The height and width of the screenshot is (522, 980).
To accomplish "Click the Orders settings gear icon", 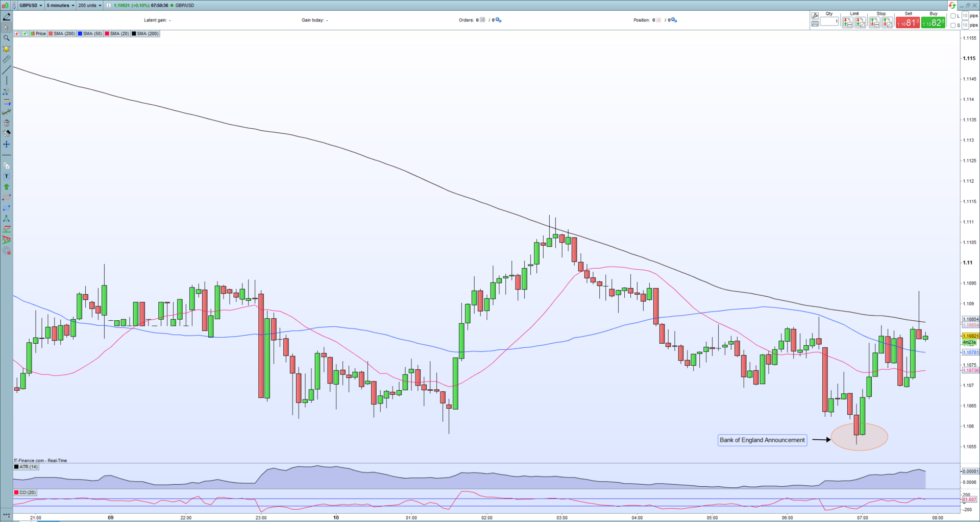I will pyautogui.click(x=499, y=20).
